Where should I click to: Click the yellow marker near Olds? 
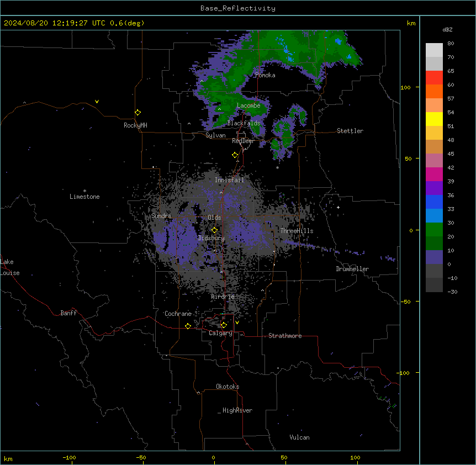point(214,230)
